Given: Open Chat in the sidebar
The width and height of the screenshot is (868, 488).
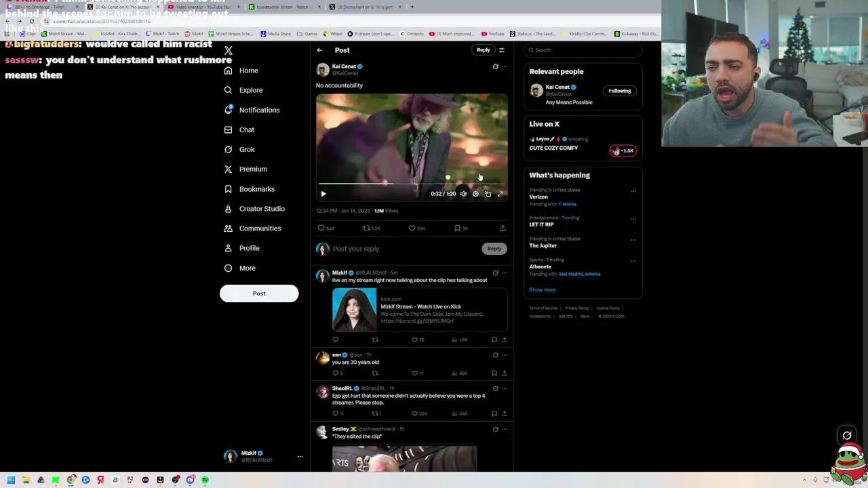Looking at the screenshot, I should (239, 129).
